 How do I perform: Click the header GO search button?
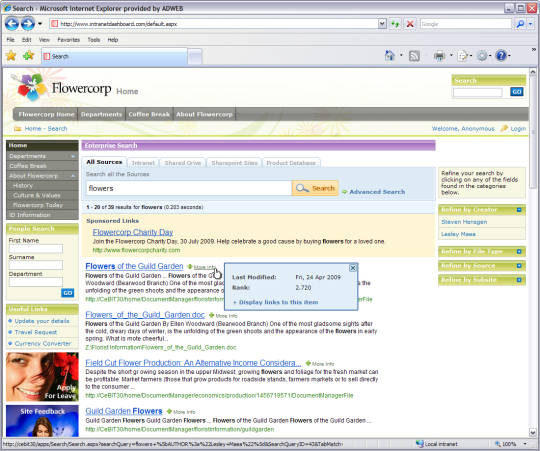point(517,92)
